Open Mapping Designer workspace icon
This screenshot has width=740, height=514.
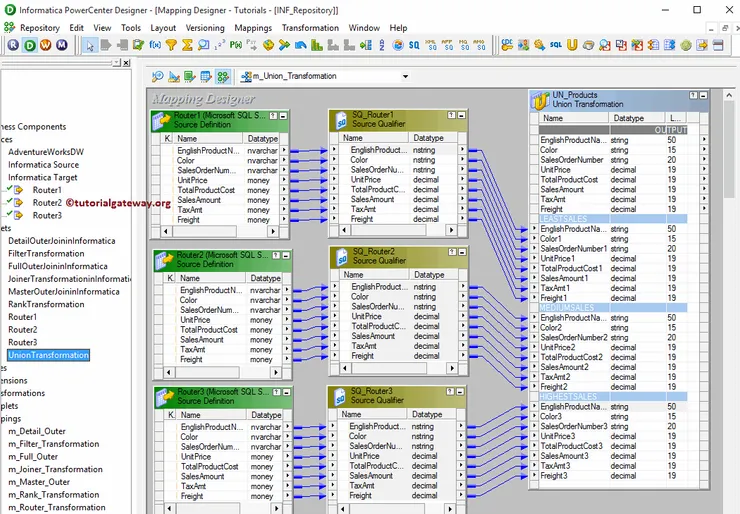click(223, 76)
